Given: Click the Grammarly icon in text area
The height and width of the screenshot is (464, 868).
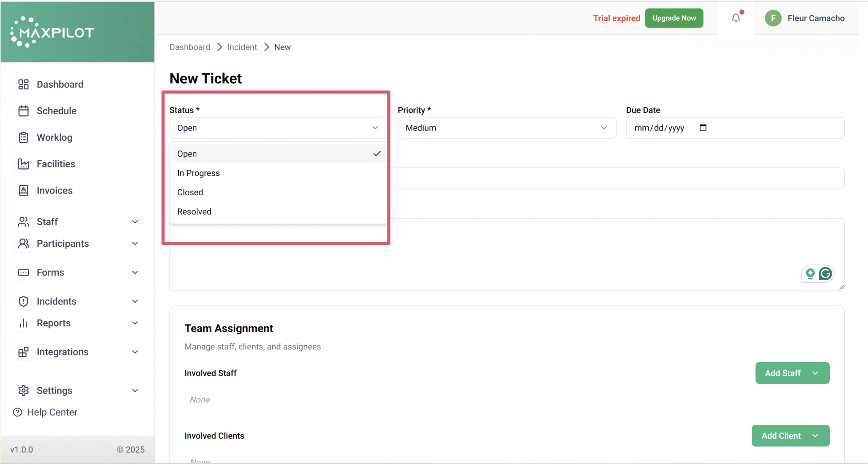Looking at the screenshot, I should [825, 274].
